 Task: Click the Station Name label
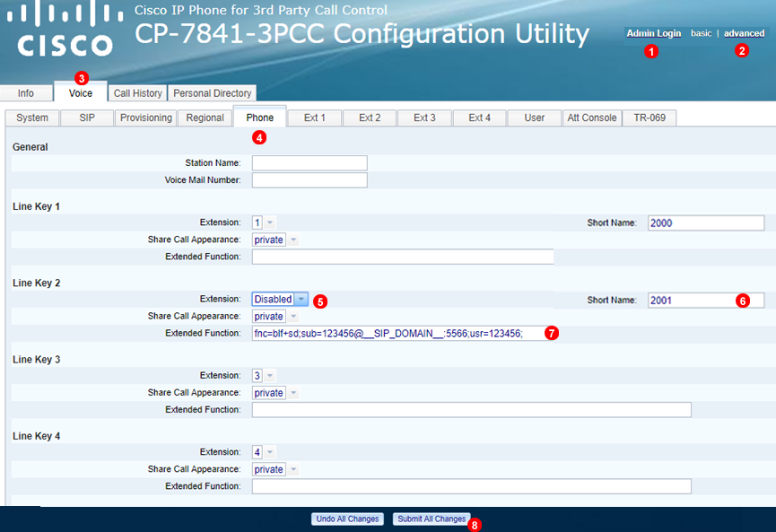tap(213, 162)
